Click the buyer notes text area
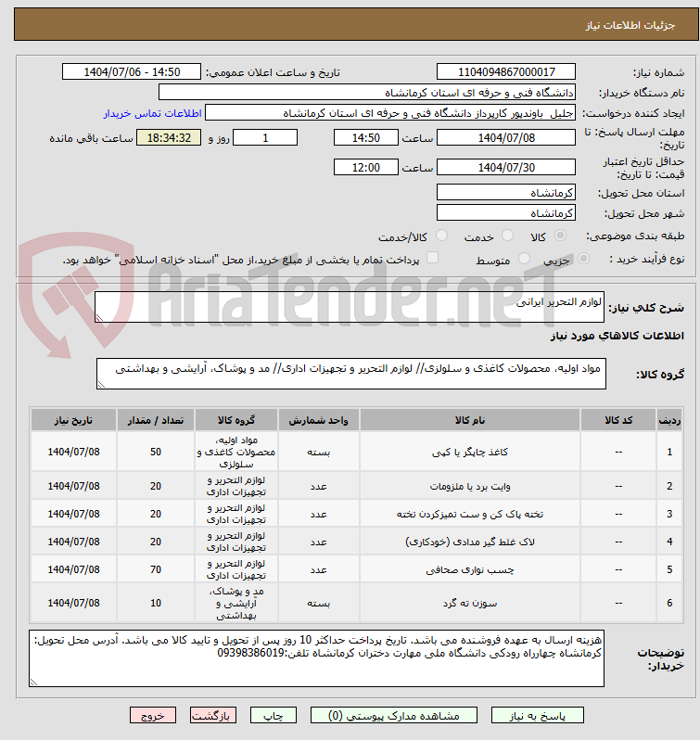This screenshot has width=700, height=740. [316, 658]
